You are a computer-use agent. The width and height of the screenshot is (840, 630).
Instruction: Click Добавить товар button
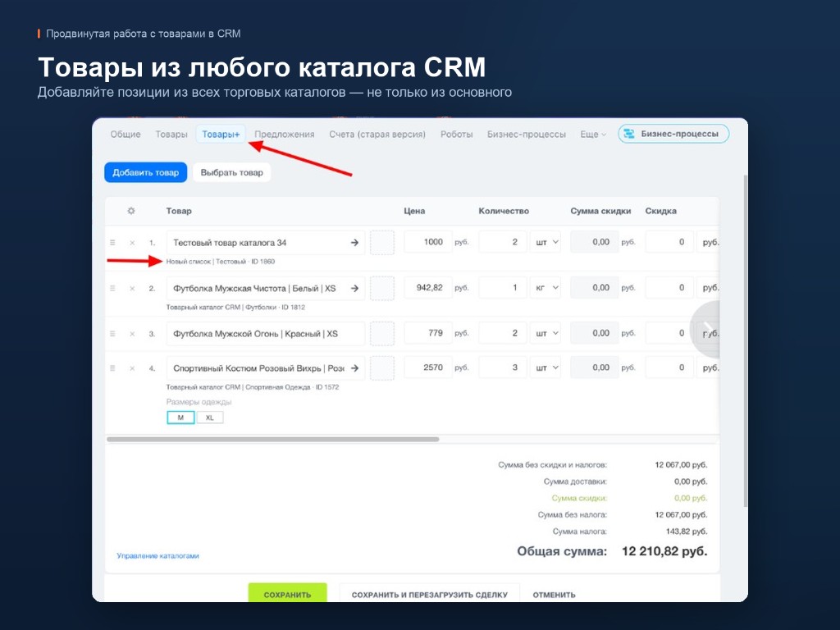(x=146, y=172)
